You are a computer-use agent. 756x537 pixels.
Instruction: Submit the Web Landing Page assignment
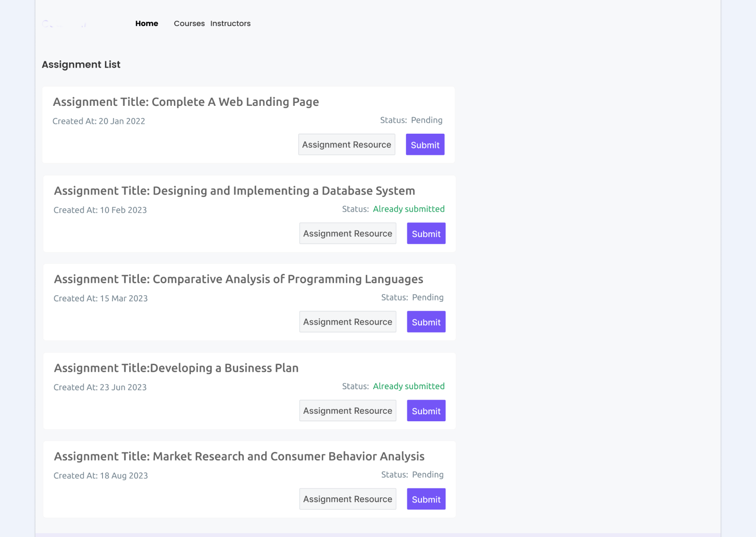425,145
